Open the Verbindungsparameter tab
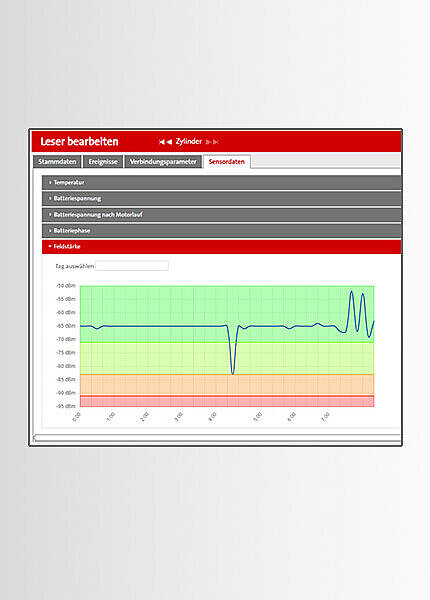Image resolution: width=430 pixels, height=600 pixels. (x=163, y=161)
